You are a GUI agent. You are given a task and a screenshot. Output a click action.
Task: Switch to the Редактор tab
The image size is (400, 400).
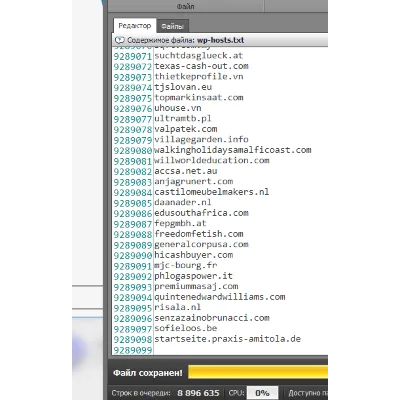[135, 26]
